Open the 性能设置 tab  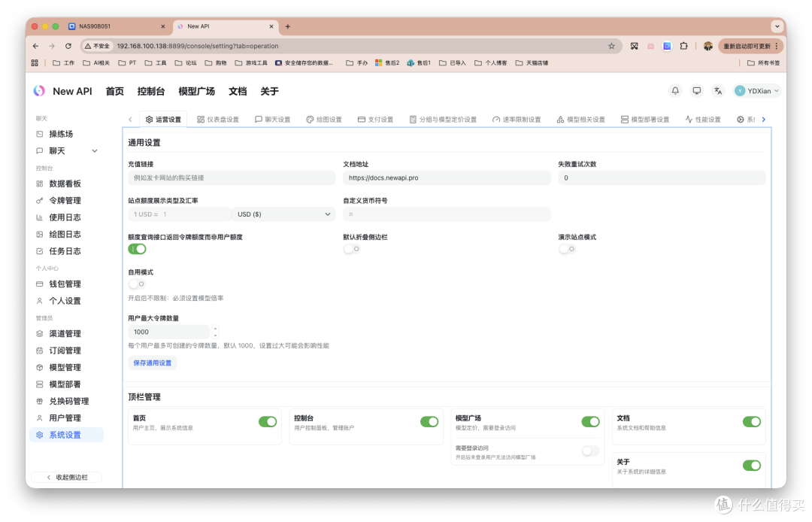(x=703, y=120)
